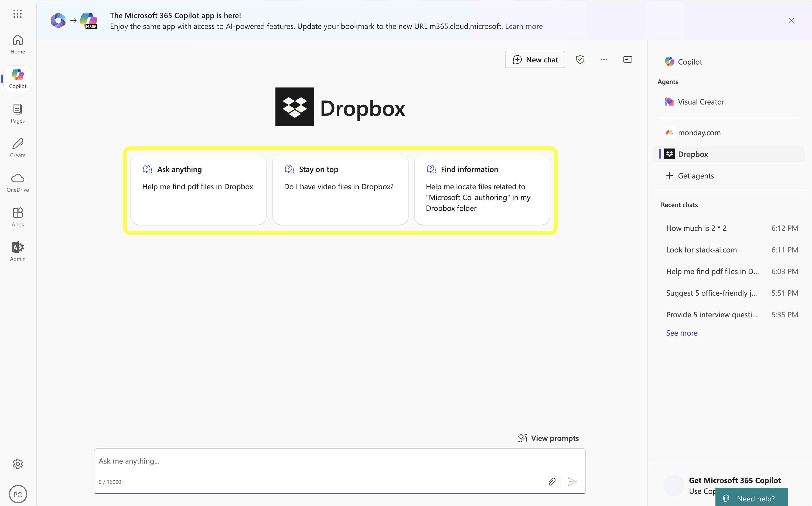Select the Stay on top prompt card
This screenshot has height=506, width=812.
[x=340, y=190]
